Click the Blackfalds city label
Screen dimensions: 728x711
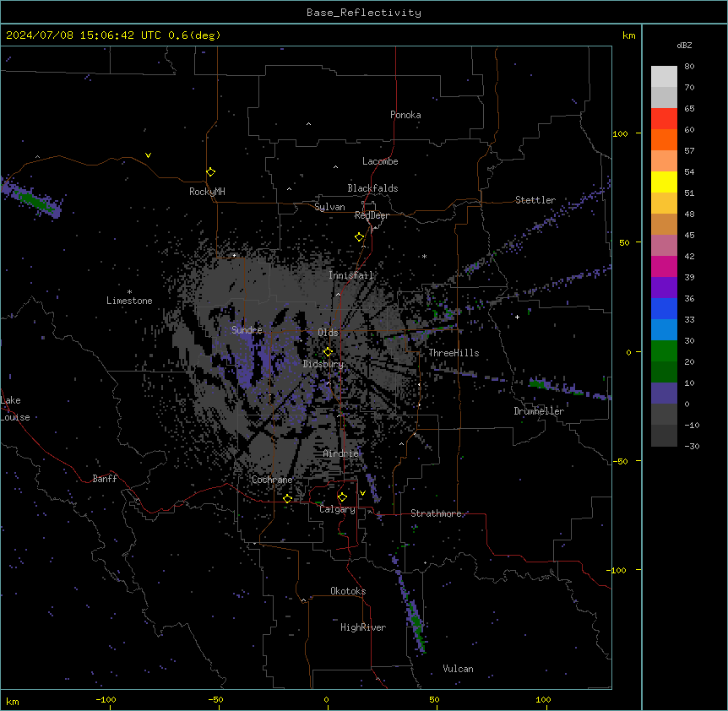(372, 188)
